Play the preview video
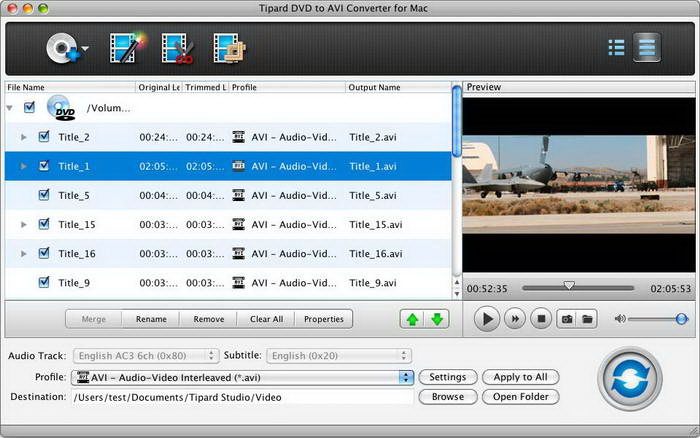 tap(487, 319)
